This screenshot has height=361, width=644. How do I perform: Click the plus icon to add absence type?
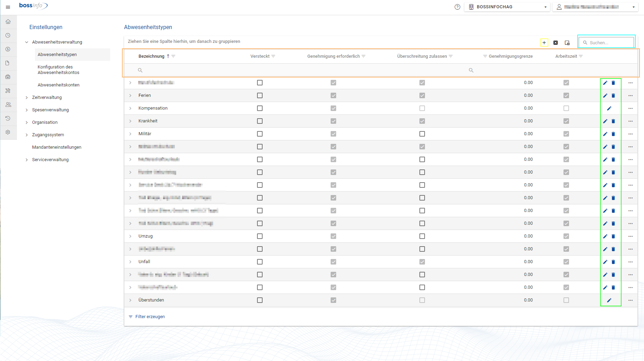[x=544, y=43]
